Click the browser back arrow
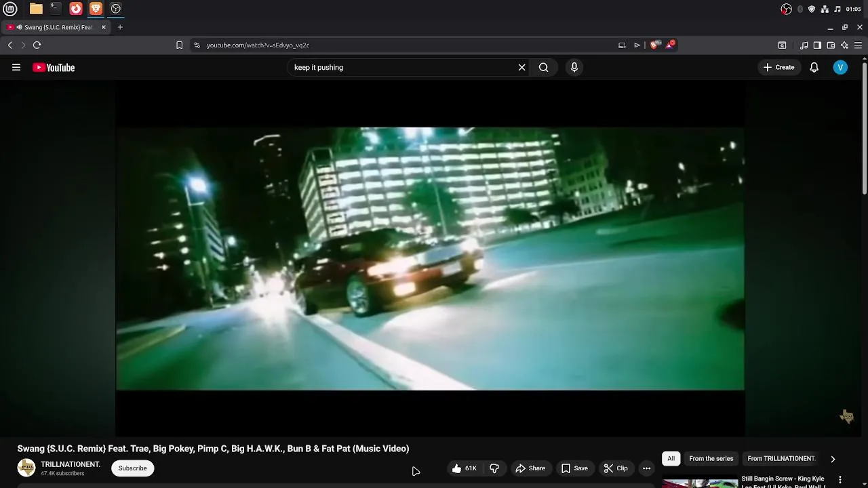The height and width of the screenshot is (488, 868). click(10, 45)
